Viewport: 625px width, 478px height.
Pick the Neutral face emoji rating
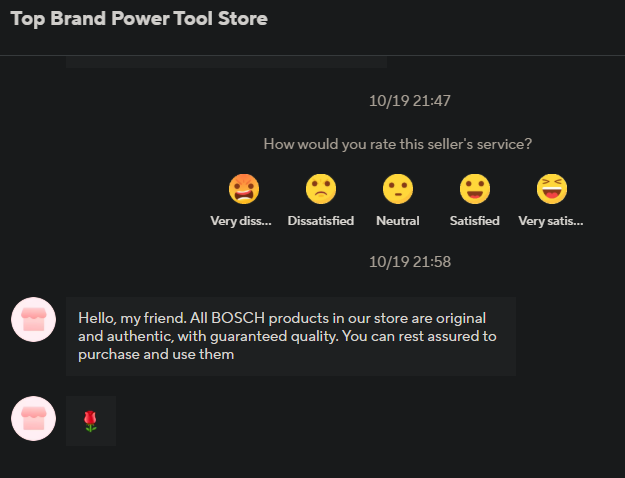tap(397, 188)
